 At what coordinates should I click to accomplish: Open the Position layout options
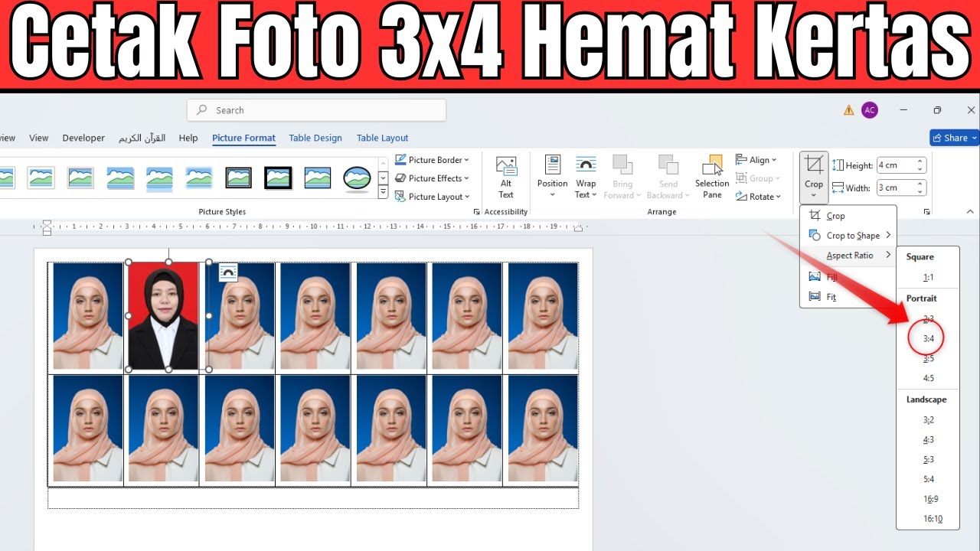[552, 178]
